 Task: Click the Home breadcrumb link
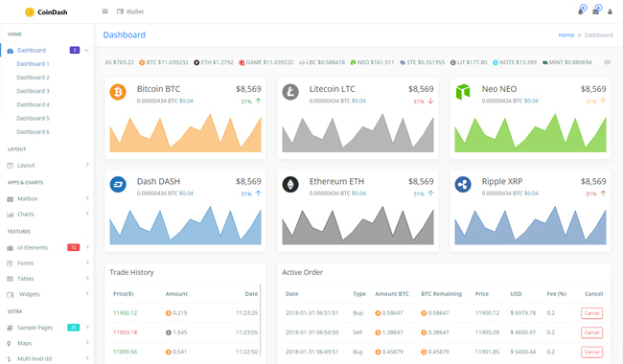click(566, 34)
